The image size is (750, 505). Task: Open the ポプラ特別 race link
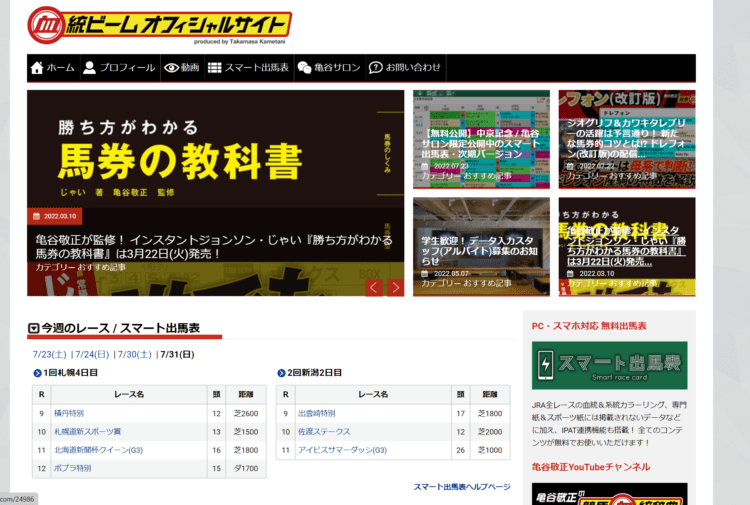72,469
